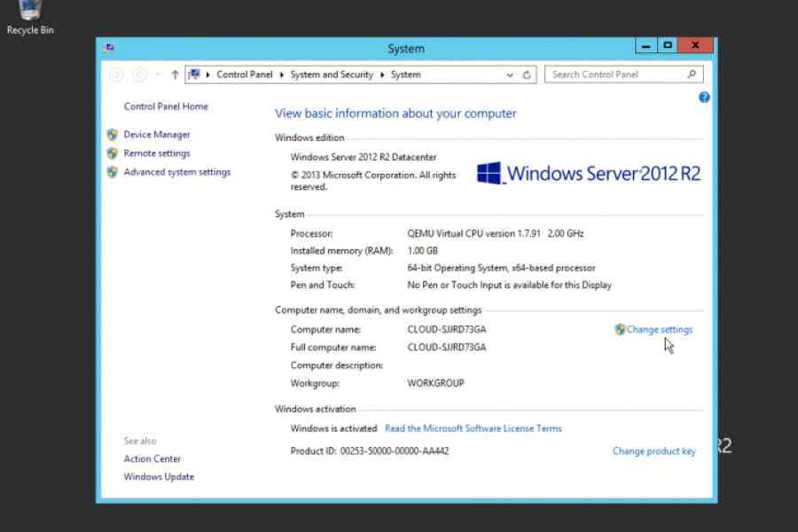Screen dimensions: 798x532
Task: Expand the arrow after Control Panel breadcrumb
Action: (x=281, y=74)
